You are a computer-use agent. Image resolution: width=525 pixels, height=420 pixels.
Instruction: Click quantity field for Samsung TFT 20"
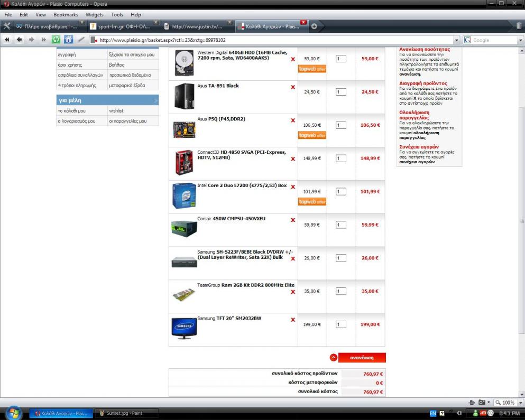tap(340, 324)
